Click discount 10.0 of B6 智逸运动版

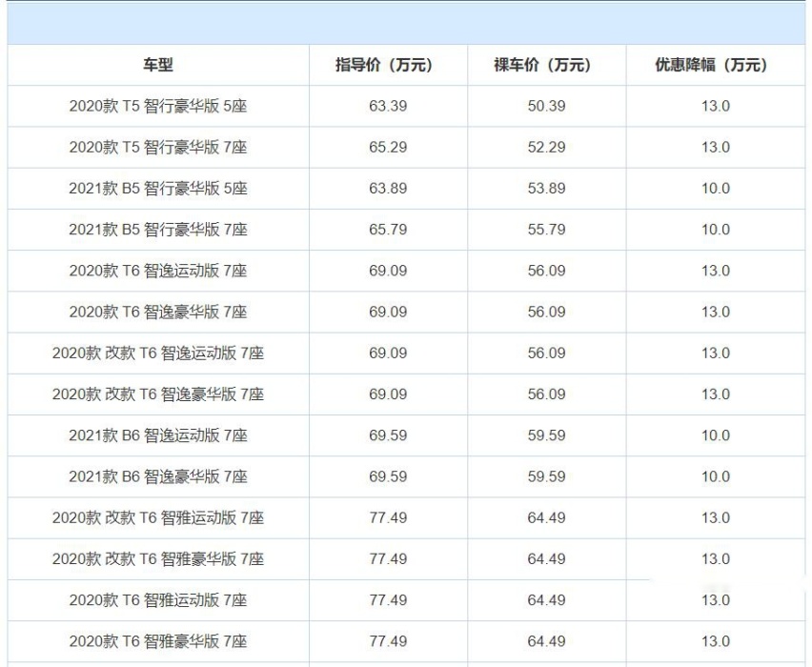point(716,435)
